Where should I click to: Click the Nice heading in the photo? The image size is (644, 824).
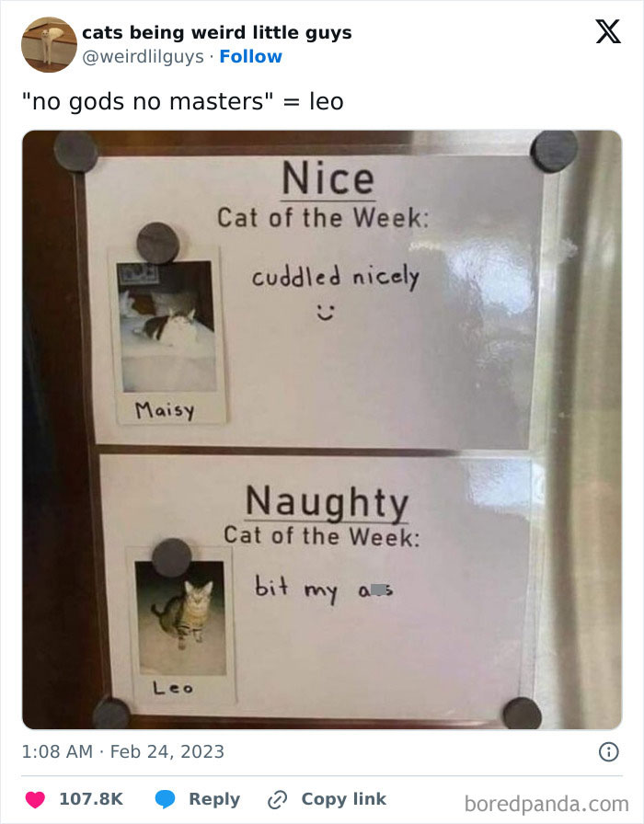pyautogui.click(x=328, y=178)
